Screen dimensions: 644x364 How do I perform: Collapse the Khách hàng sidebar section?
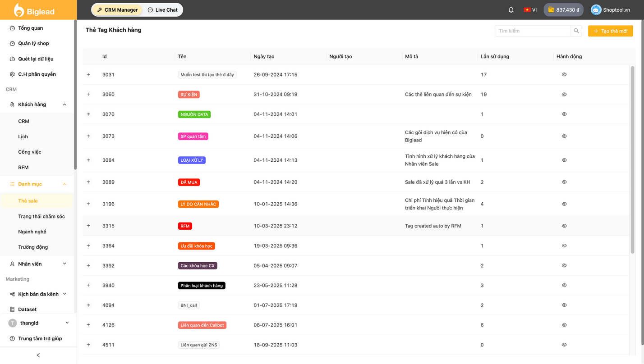[x=64, y=105]
